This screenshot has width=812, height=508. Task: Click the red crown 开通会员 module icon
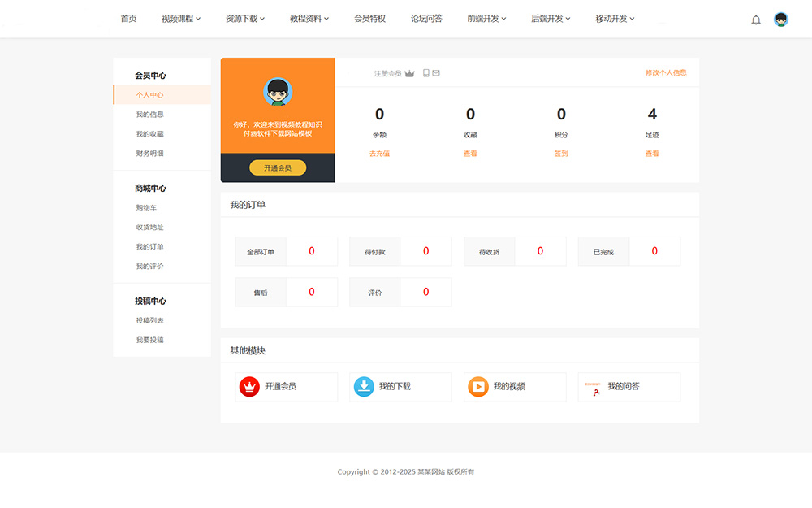click(249, 387)
